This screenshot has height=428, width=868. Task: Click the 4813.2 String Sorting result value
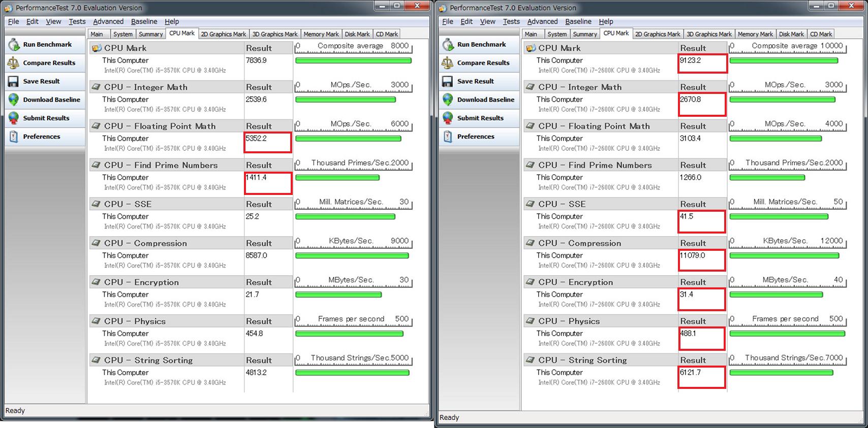click(256, 373)
